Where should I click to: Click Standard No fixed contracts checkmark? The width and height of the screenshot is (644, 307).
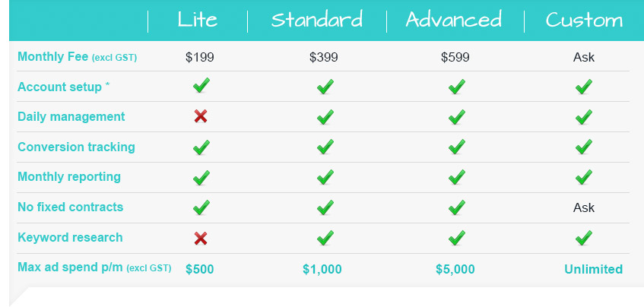[325, 207]
